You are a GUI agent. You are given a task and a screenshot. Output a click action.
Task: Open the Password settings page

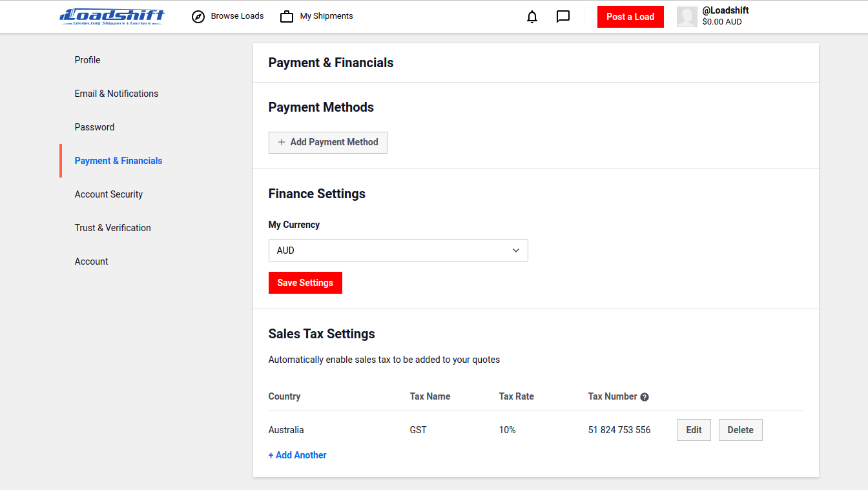click(94, 127)
